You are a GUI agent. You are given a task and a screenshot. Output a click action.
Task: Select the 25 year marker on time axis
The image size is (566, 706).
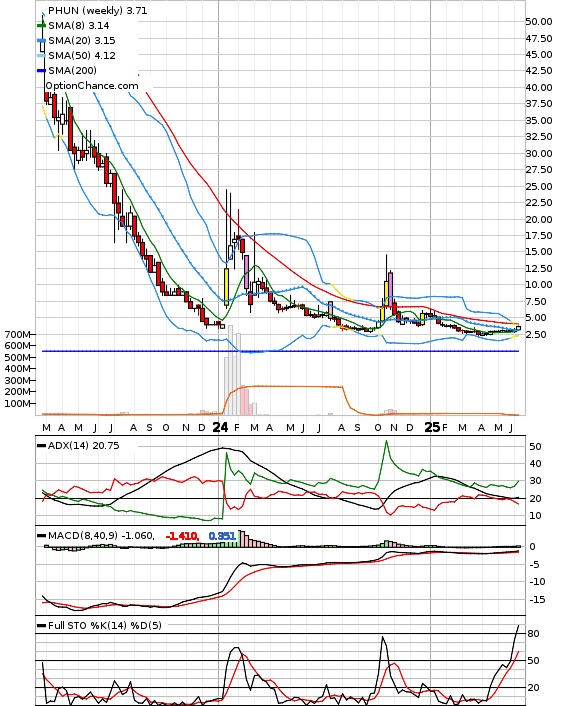click(432, 427)
